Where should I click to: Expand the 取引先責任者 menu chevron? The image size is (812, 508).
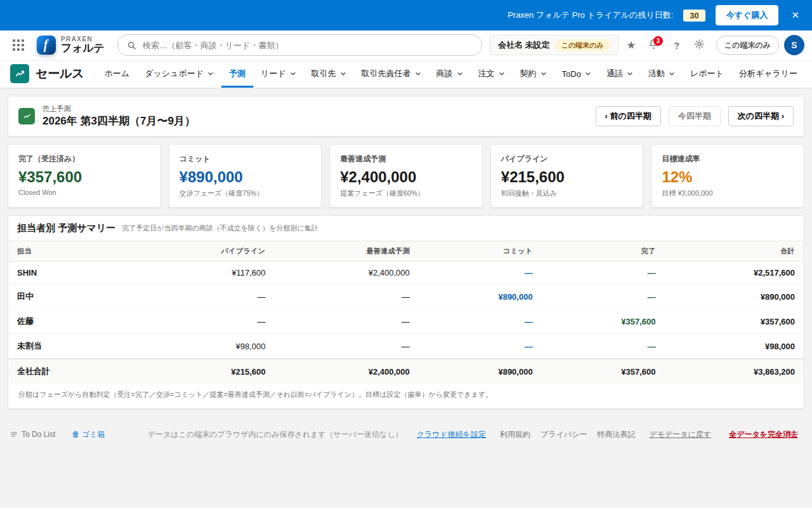(x=418, y=74)
